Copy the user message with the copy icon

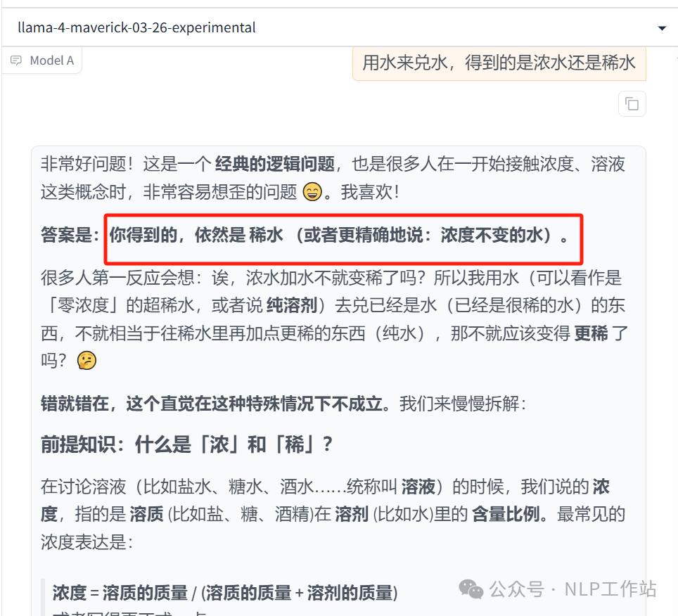pos(632,104)
